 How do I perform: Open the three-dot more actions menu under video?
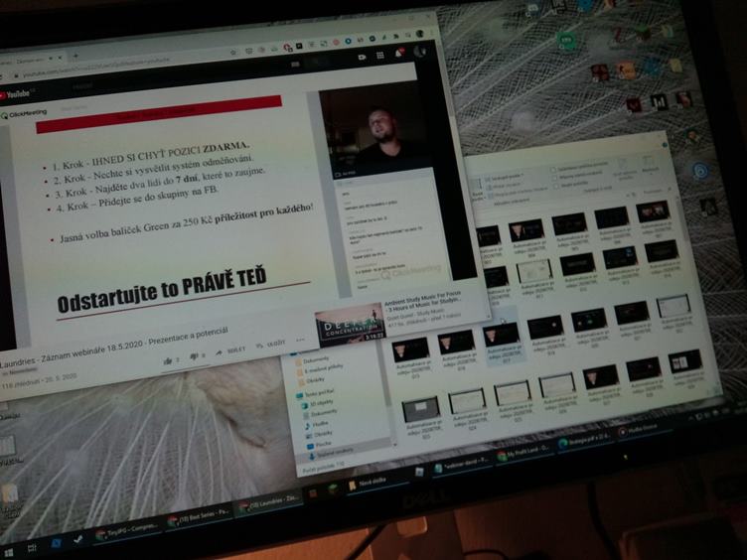click(x=300, y=340)
